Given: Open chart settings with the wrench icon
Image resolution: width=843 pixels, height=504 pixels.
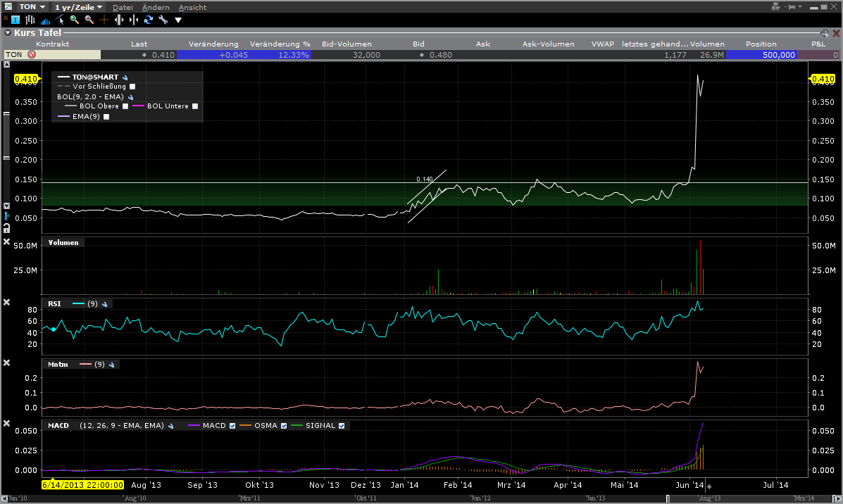Looking at the screenshot, I should [x=163, y=20].
